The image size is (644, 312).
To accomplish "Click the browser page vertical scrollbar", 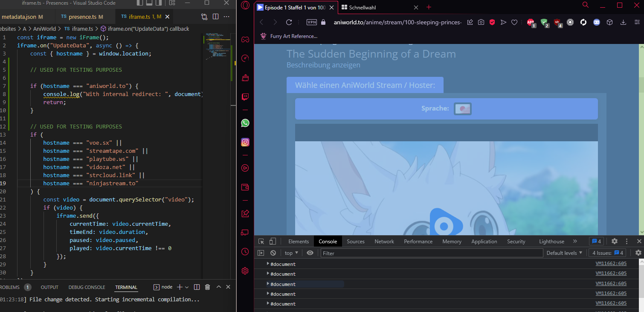I will (641, 140).
